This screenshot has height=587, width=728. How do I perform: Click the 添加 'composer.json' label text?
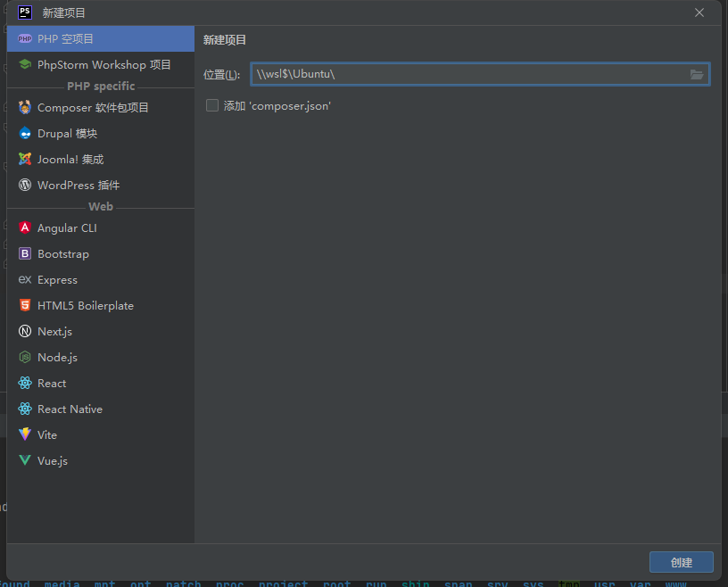pos(277,106)
